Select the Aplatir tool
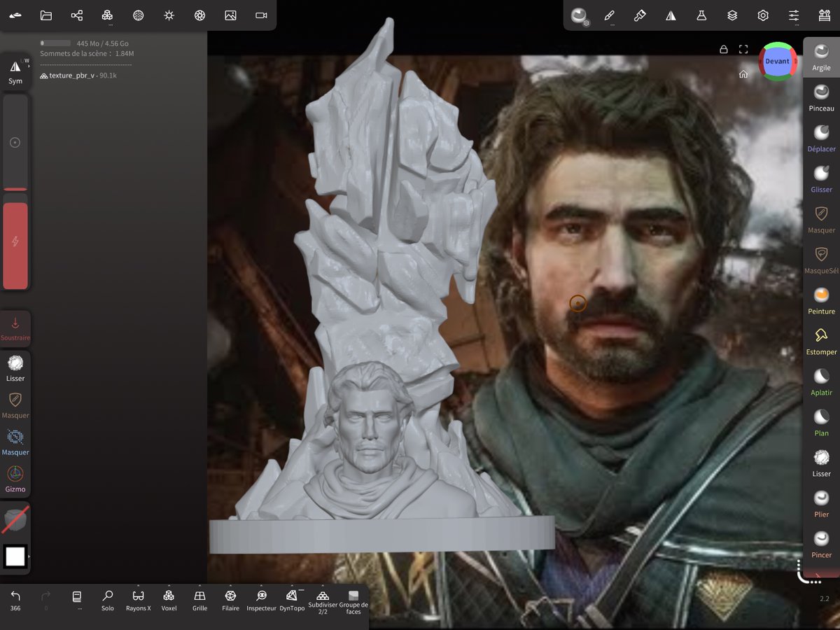The image size is (840, 630). 821,381
